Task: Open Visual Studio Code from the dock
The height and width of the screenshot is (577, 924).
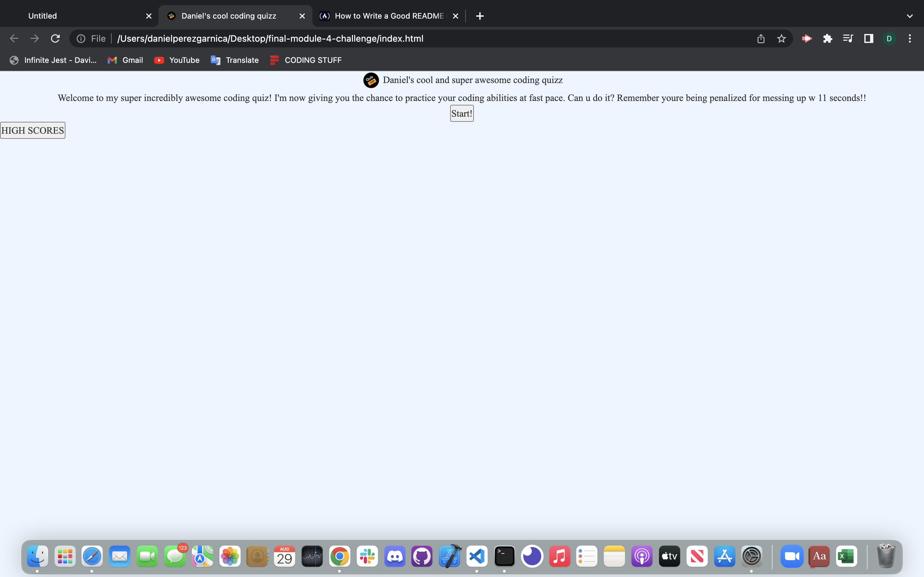Action: click(x=477, y=556)
